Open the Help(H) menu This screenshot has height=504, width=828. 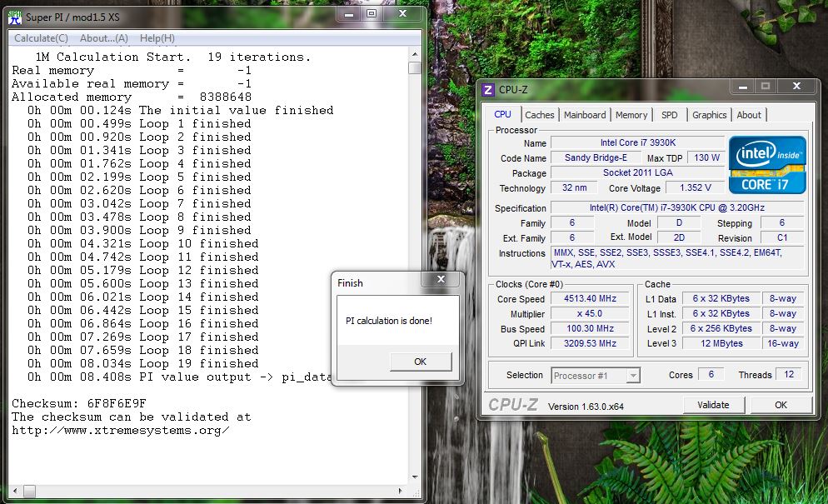tap(157, 38)
